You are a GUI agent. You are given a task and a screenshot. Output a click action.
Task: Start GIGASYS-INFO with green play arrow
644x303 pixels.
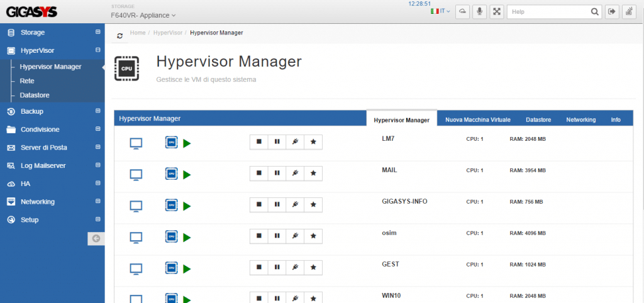(x=187, y=206)
